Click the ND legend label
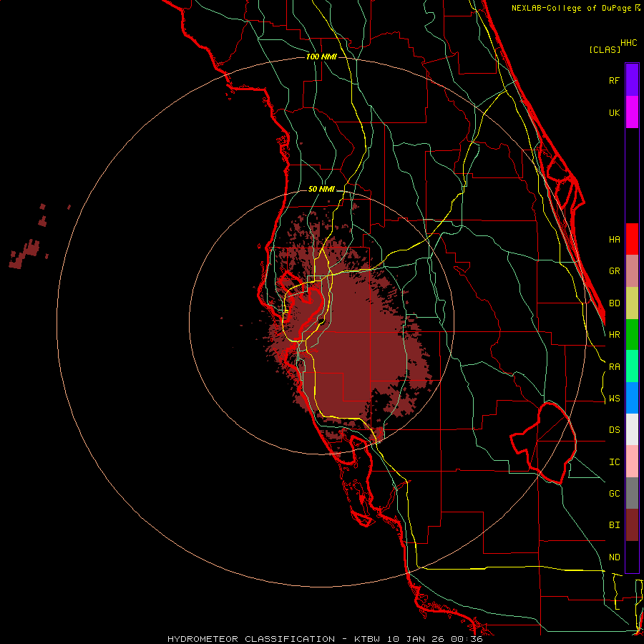Viewport: 644px width, 644px height. 614,557
